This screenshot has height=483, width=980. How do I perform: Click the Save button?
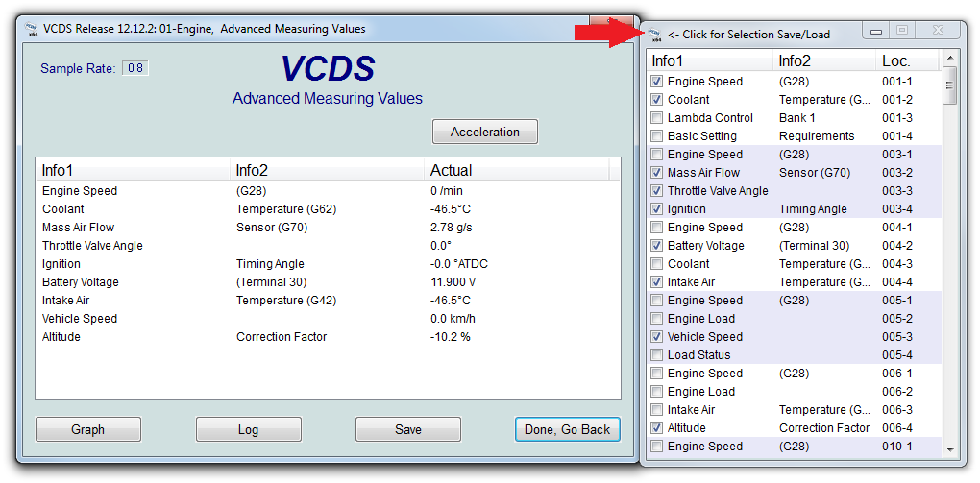point(408,429)
